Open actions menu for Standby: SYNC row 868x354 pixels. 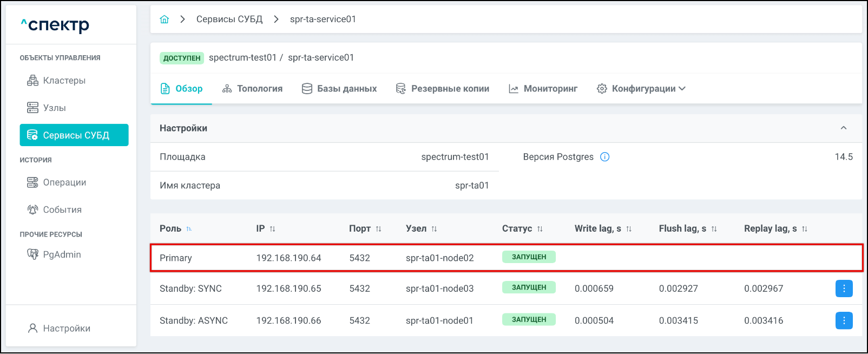click(844, 289)
